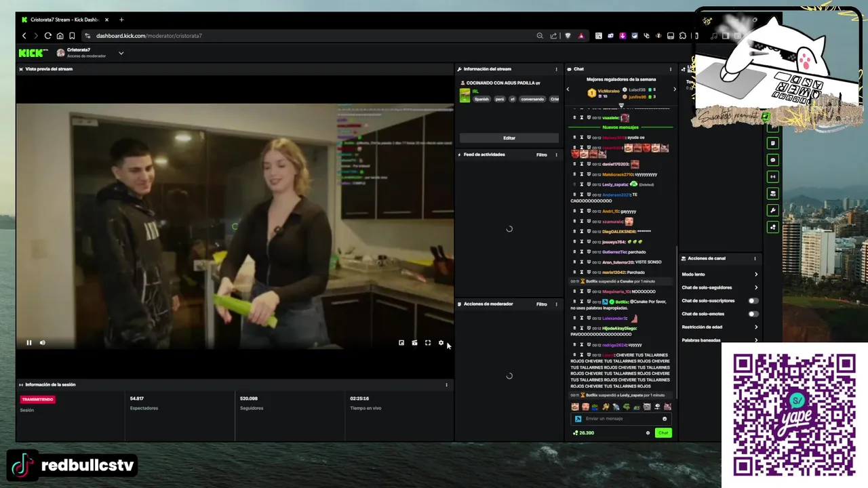
Task: Click the green Chat send button
Action: [x=663, y=433]
